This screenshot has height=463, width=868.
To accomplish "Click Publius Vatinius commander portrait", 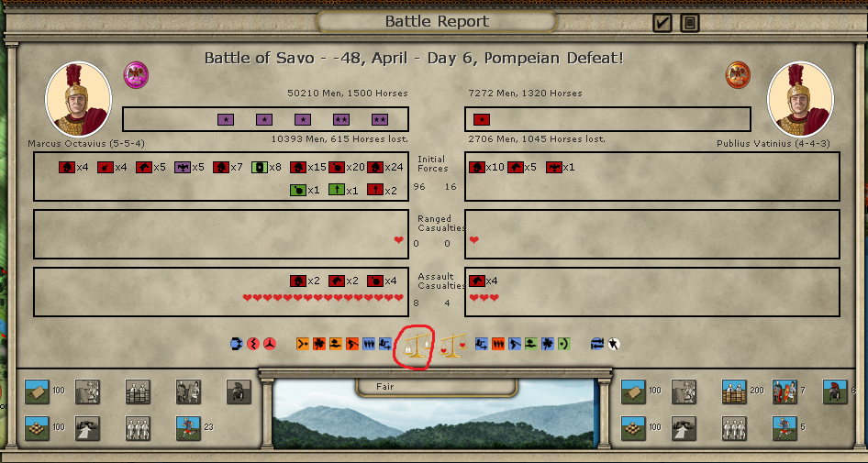I will tap(800, 100).
